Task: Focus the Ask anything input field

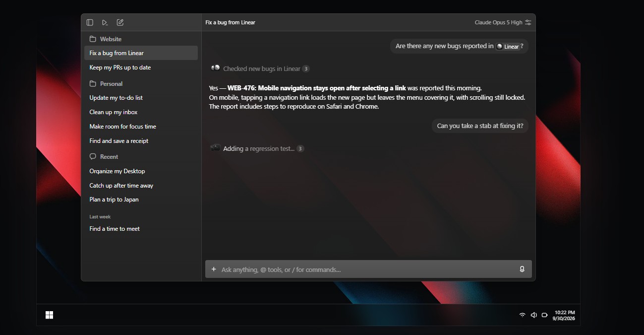Action: 368,269
